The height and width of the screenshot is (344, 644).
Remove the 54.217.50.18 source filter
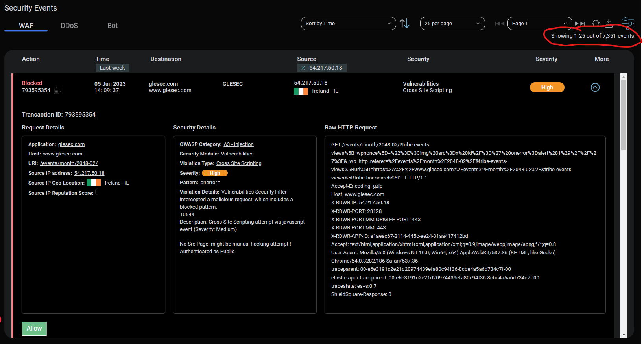[x=303, y=68]
